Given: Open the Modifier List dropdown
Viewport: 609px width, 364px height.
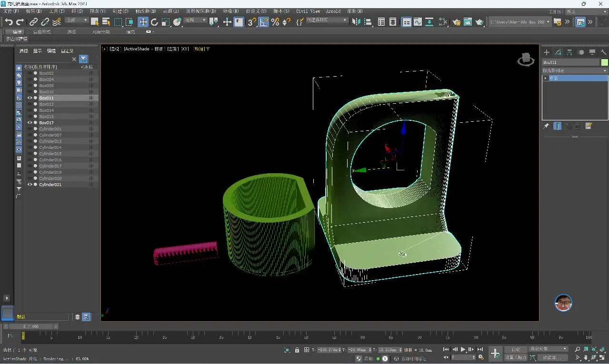Looking at the screenshot, I should click(575, 70).
